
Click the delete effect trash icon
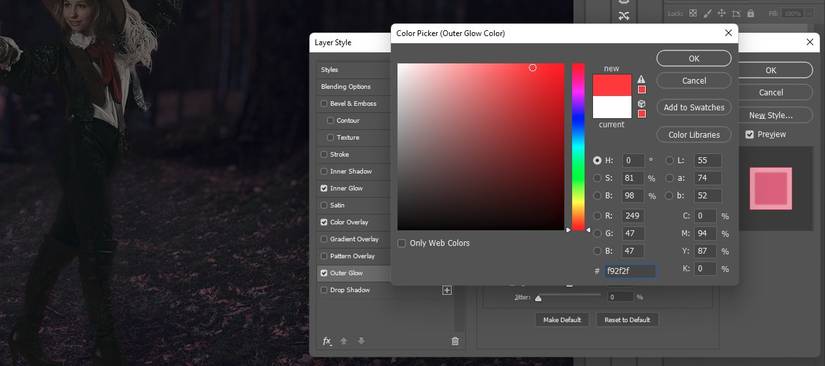coord(455,341)
